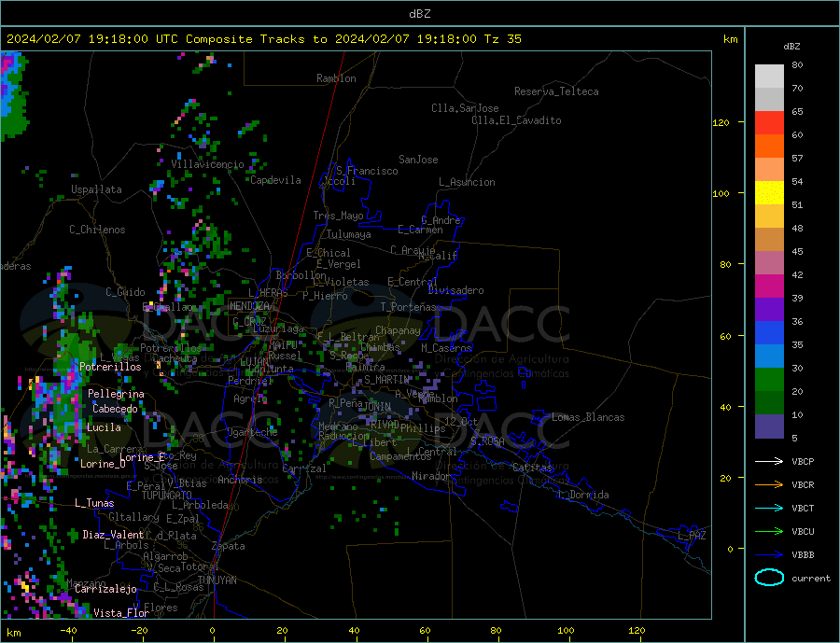Select the magenta 39–42 dBZ legend swatch

point(769,287)
